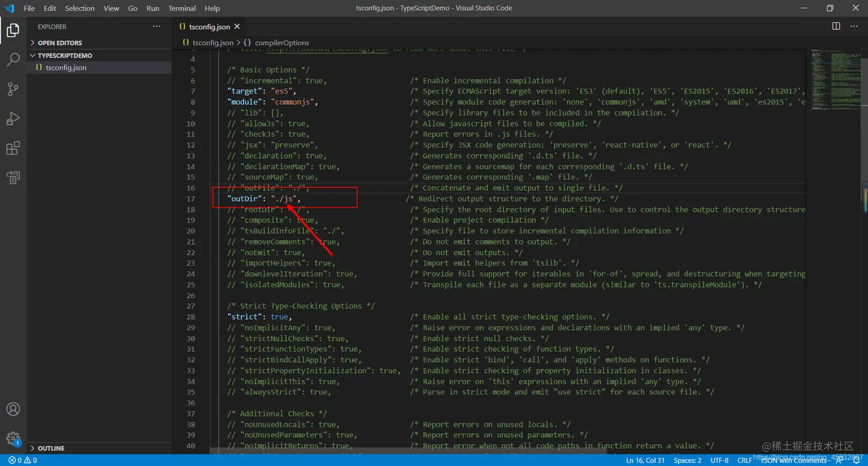This screenshot has width=868, height=466.
Task: Click the Split Editor icon
Action: (x=836, y=26)
